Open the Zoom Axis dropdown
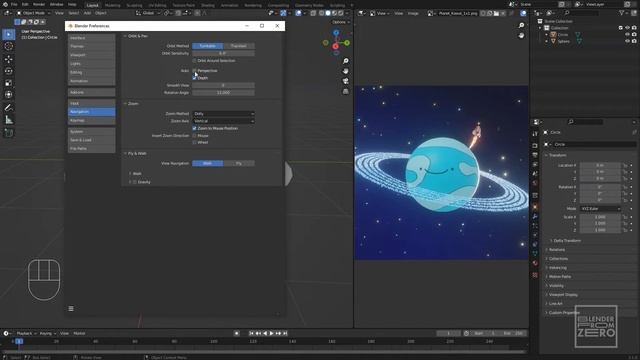 click(223, 121)
